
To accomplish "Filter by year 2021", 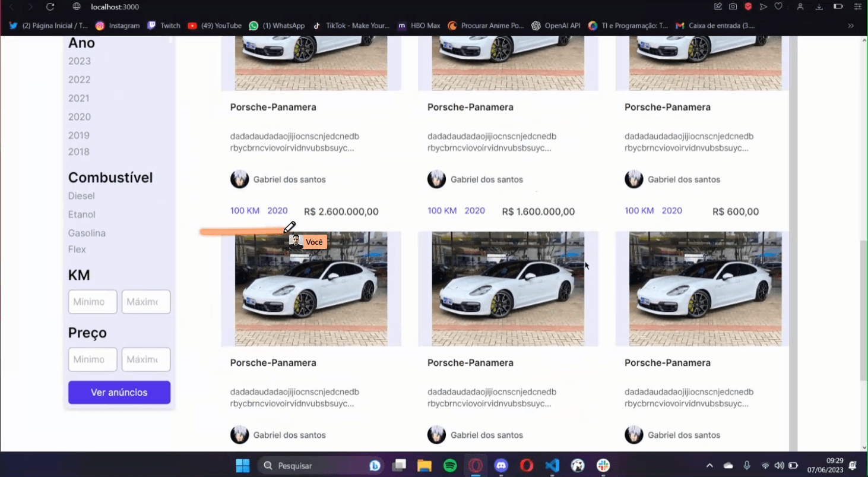I will [79, 98].
